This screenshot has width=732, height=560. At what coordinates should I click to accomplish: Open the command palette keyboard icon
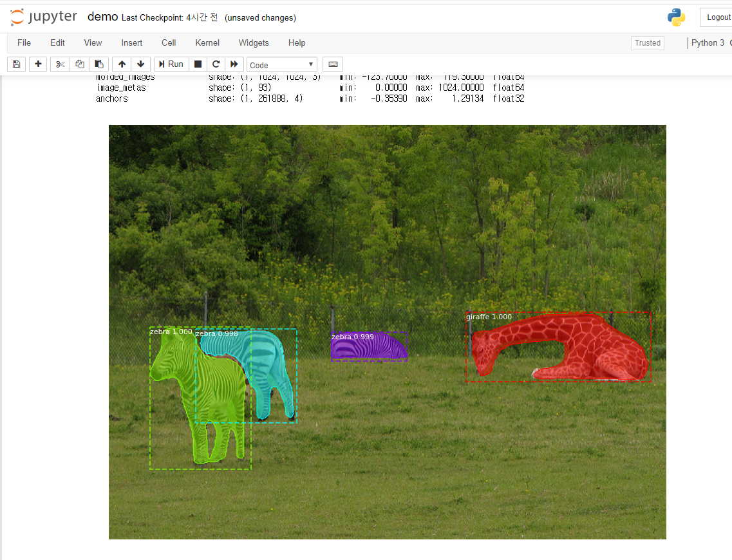333,64
